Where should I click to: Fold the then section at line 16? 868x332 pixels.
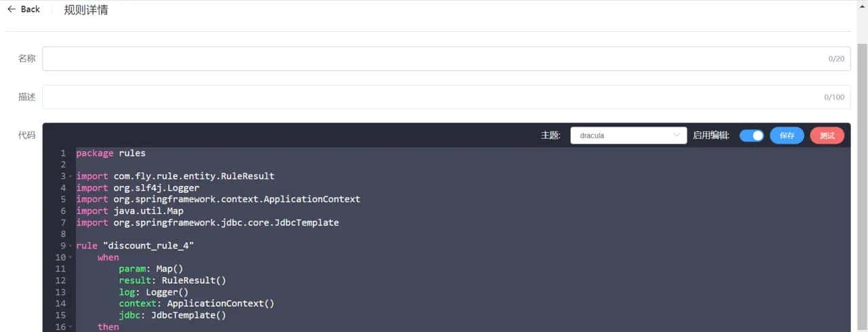click(x=71, y=327)
